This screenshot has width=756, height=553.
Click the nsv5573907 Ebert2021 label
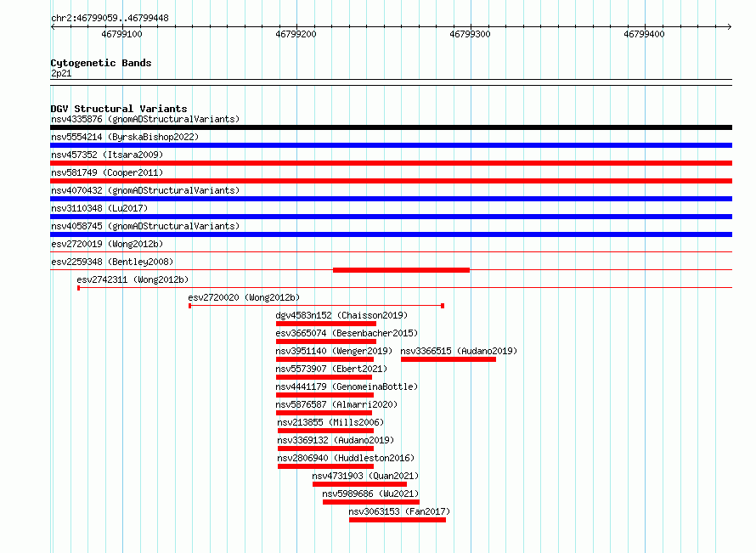coord(331,369)
